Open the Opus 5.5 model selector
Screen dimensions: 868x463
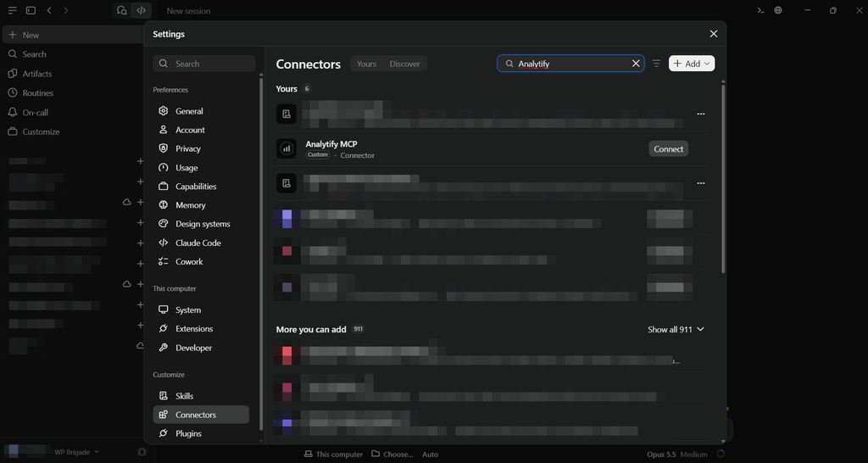tap(661, 455)
